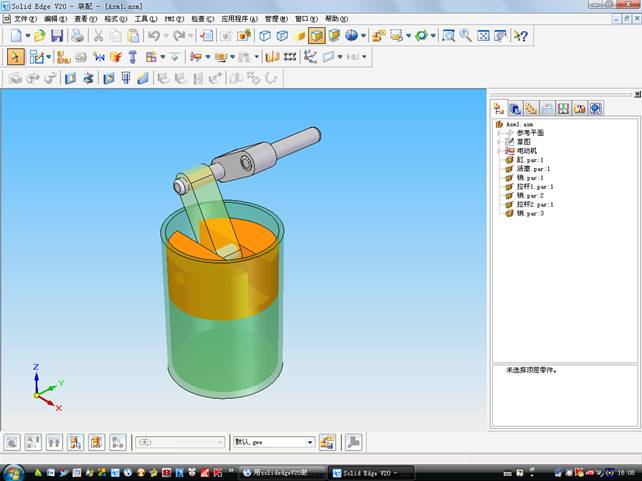Click the question mark arrow Help icon
The height and width of the screenshot is (481, 642).
(521, 36)
